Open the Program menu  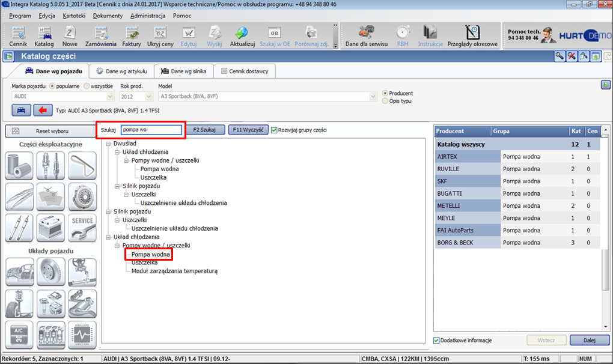pyautogui.click(x=20, y=16)
